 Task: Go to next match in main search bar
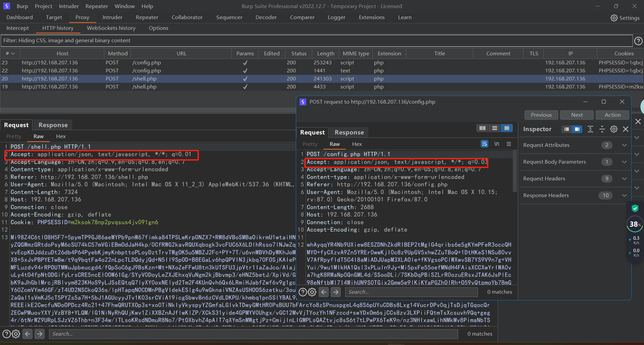(40, 334)
